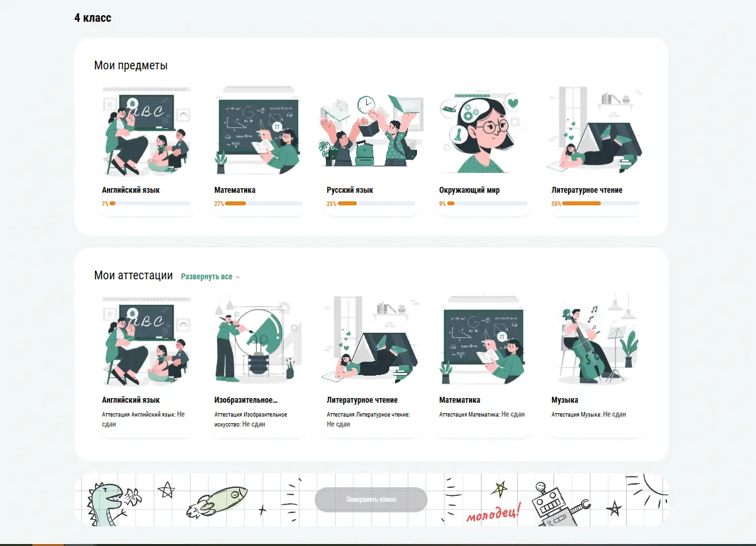The height and width of the screenshot is (546, 756).
Task: Click the Завершить класс button
Action: click(x=371, y=500)
